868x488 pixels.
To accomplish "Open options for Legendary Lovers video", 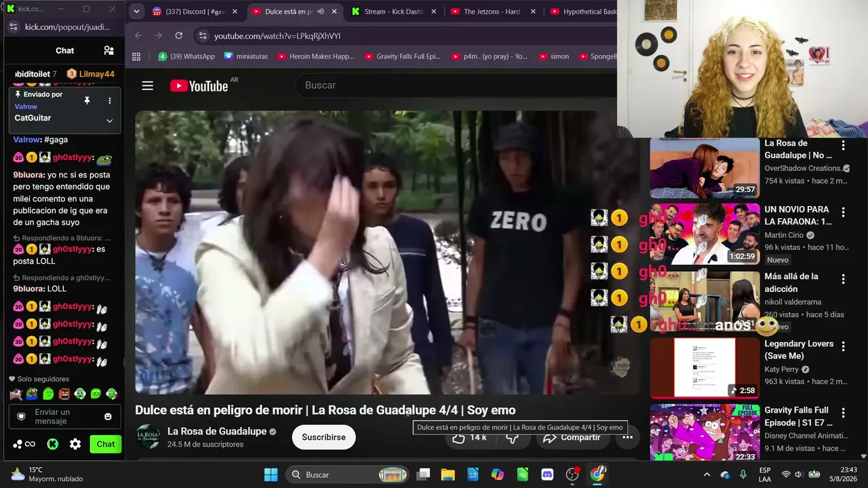I will tap(843, 346).
